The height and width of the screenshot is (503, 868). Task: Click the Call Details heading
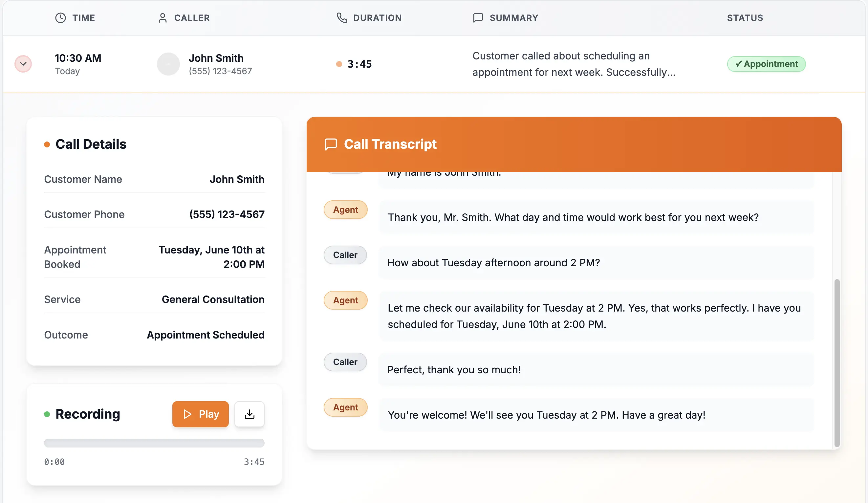tap(91, 144)
